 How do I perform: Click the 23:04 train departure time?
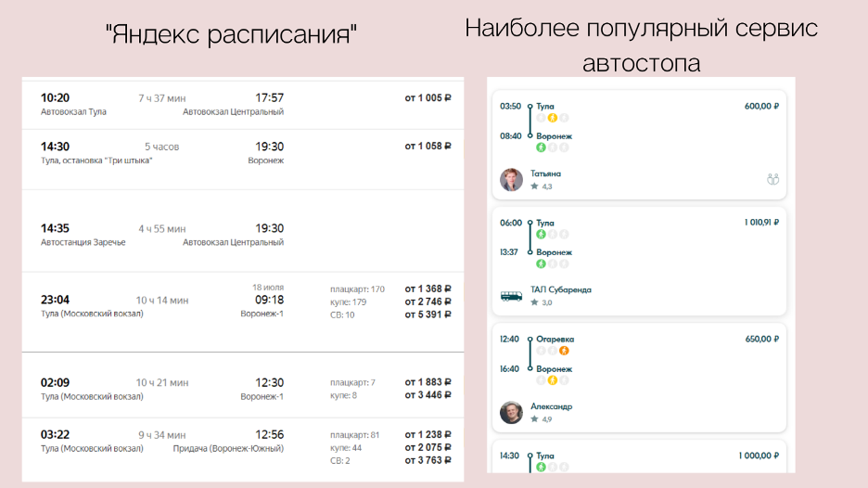(55, 300)
